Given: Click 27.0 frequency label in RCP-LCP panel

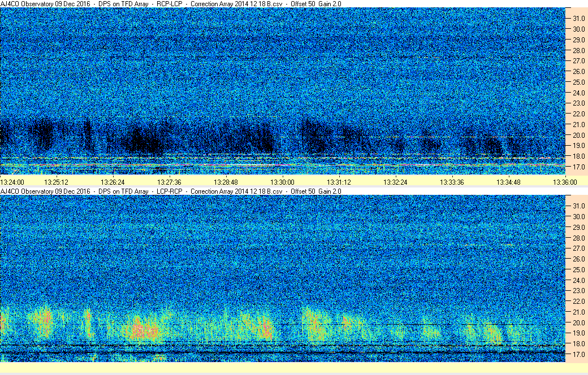Looking at the screenshot, I should [x=578, y=60].
